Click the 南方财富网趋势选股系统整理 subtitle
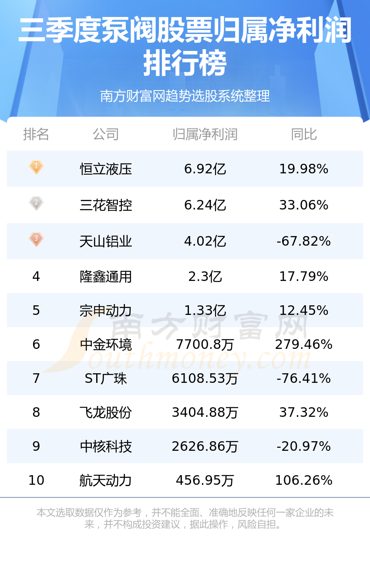This screenshot has height=588, width=370. click(x=185, y=96)
